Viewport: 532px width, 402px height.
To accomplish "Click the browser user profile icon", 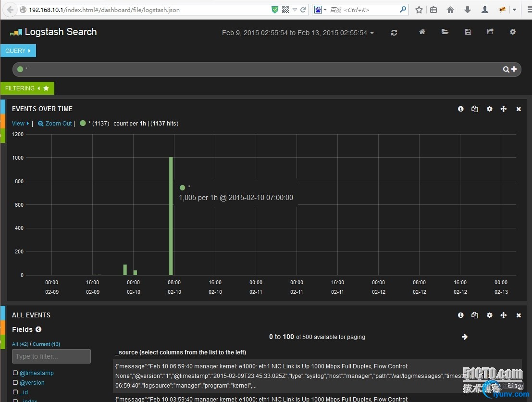I will [485, 10].
